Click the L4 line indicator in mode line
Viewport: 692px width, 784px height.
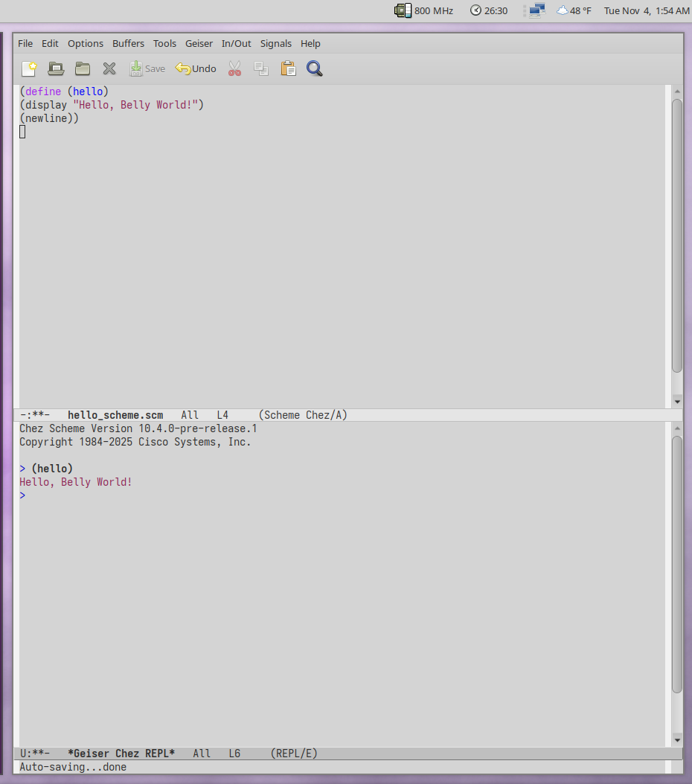click(222, 415)
